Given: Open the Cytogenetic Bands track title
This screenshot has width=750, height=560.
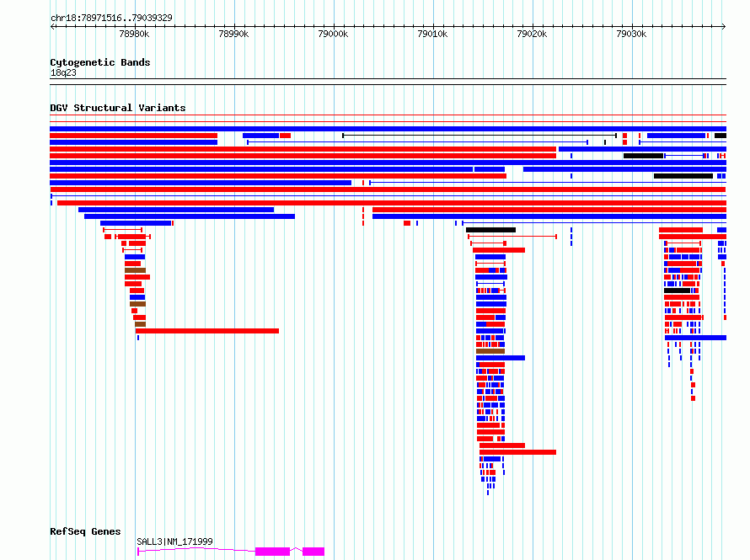Looking at the screenshot, I should pyautogui.click(x=100, y=62).
